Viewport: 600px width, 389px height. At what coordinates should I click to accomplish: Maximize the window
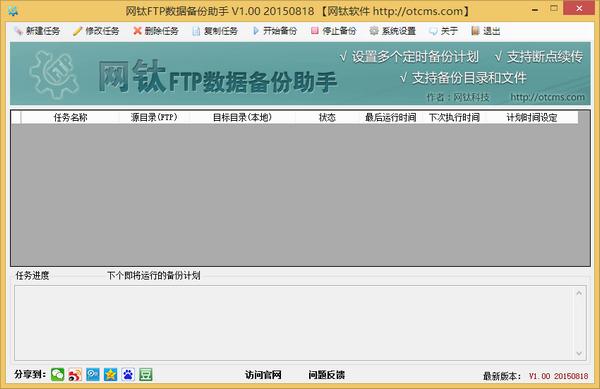click(554, 8)
